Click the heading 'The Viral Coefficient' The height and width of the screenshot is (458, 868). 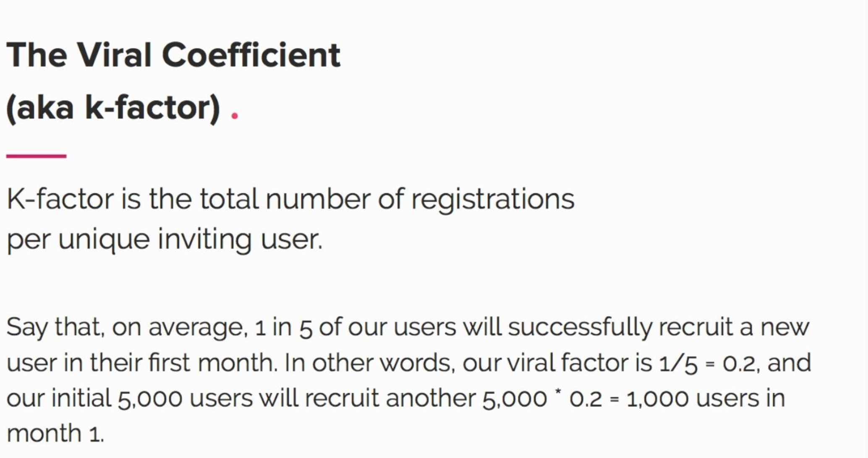click(x=173, y=55)
